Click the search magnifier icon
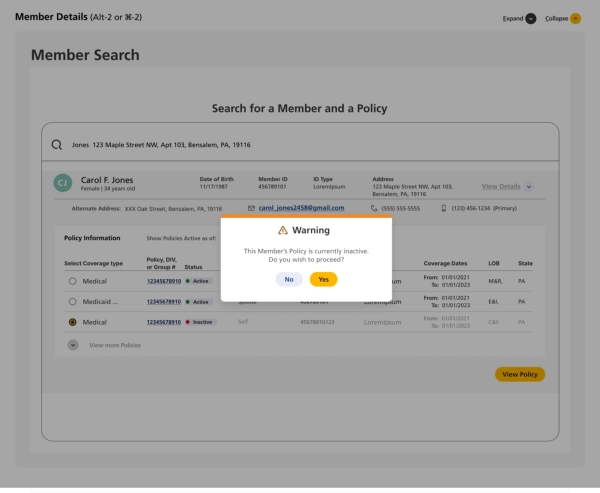 click(x=57, y=145)
